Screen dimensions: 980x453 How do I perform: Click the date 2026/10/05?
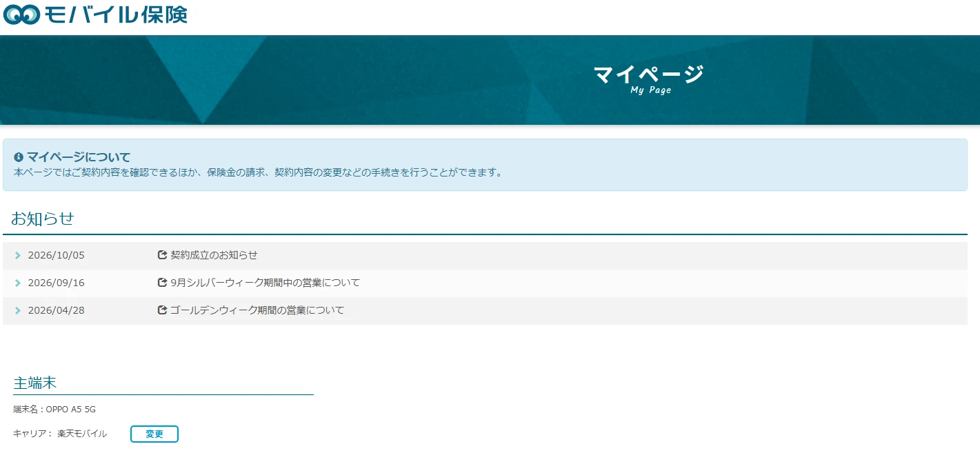(56, 255)
